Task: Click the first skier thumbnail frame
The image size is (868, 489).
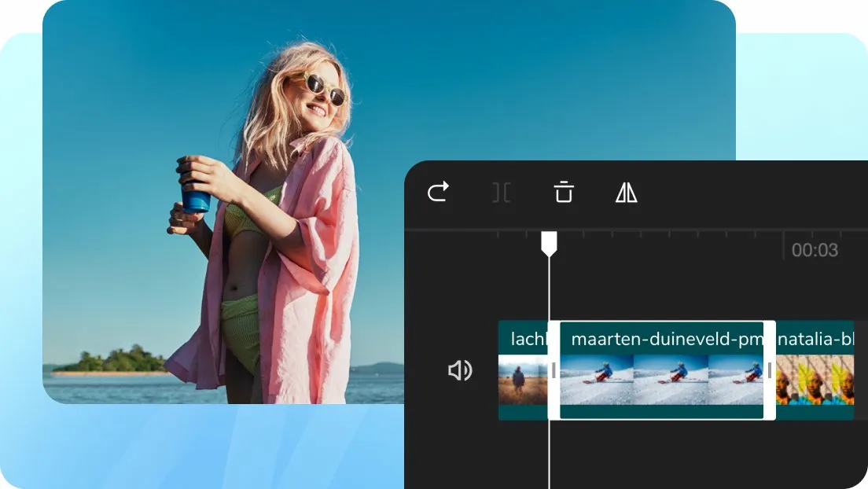Action: 597,379
